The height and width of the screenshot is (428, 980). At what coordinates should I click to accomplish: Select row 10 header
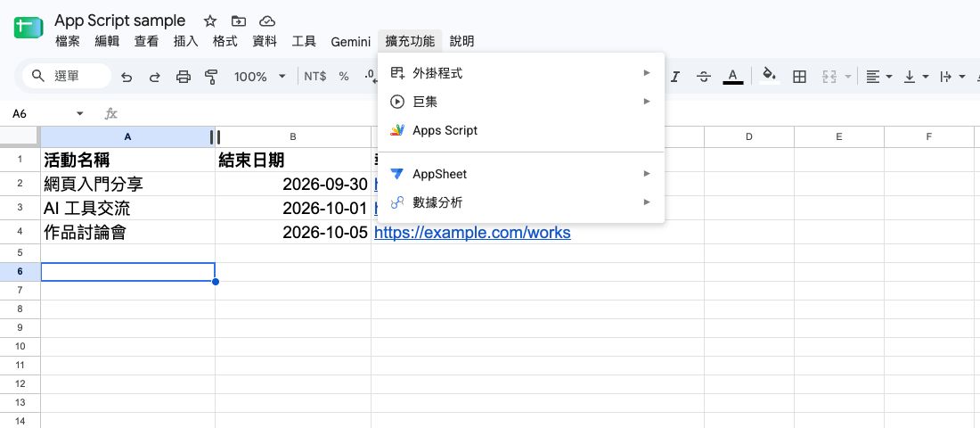pyautogui.click(x=20, y=347)
